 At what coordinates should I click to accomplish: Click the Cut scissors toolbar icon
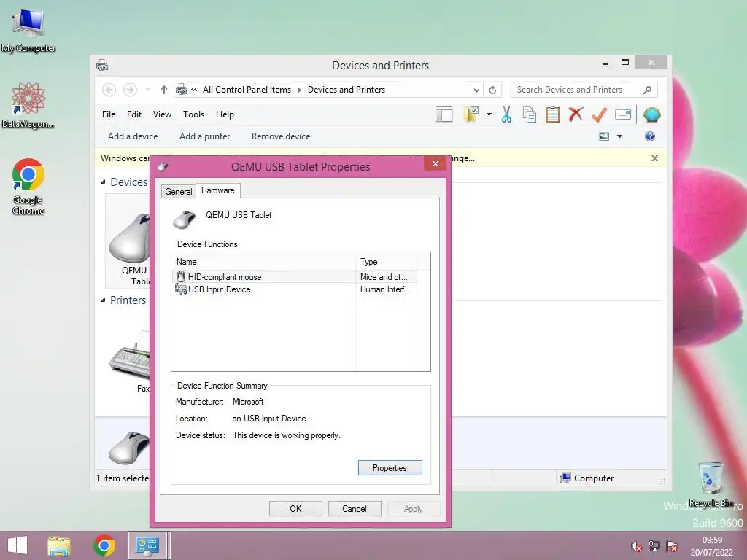(x=506, y=114)
